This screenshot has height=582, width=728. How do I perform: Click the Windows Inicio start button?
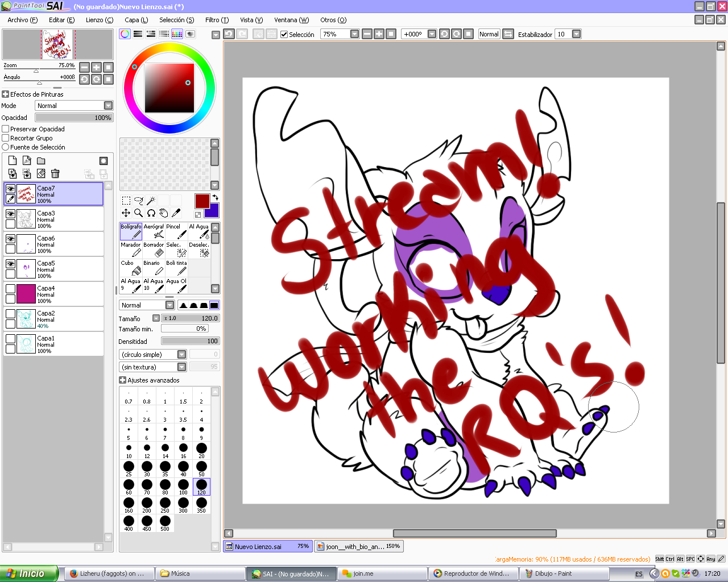(29, 573)
